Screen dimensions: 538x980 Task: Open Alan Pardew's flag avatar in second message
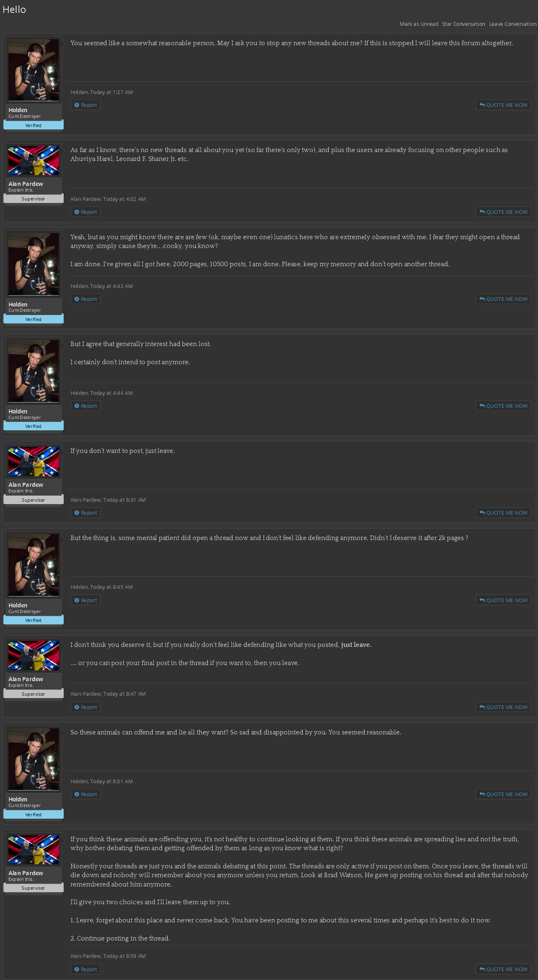33,161
